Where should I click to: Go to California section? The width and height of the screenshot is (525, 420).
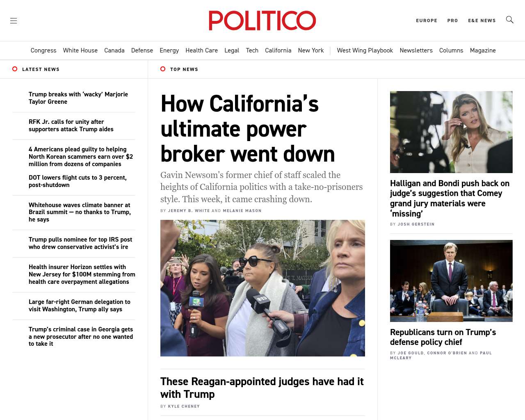[278, 50]
